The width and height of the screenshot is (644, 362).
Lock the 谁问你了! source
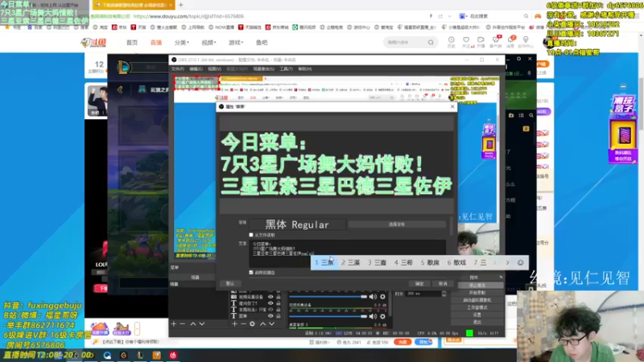(279, 303)
